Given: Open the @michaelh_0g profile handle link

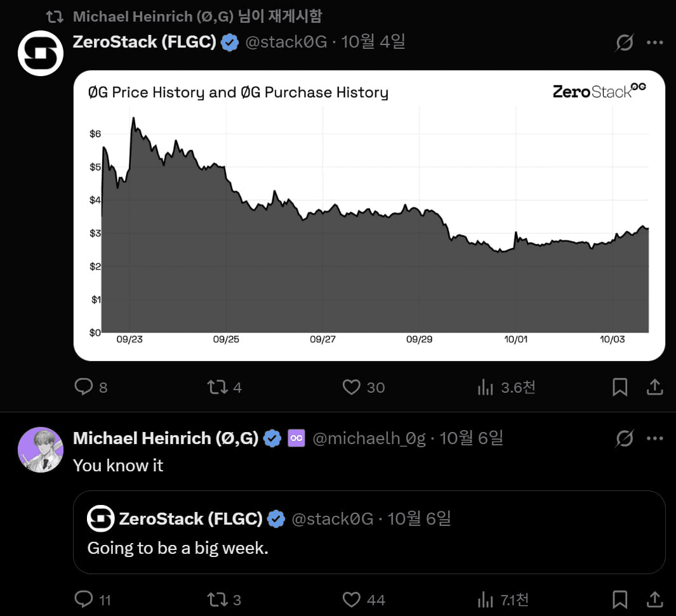Looking at the screenshot, I should (x=369, y=438).
